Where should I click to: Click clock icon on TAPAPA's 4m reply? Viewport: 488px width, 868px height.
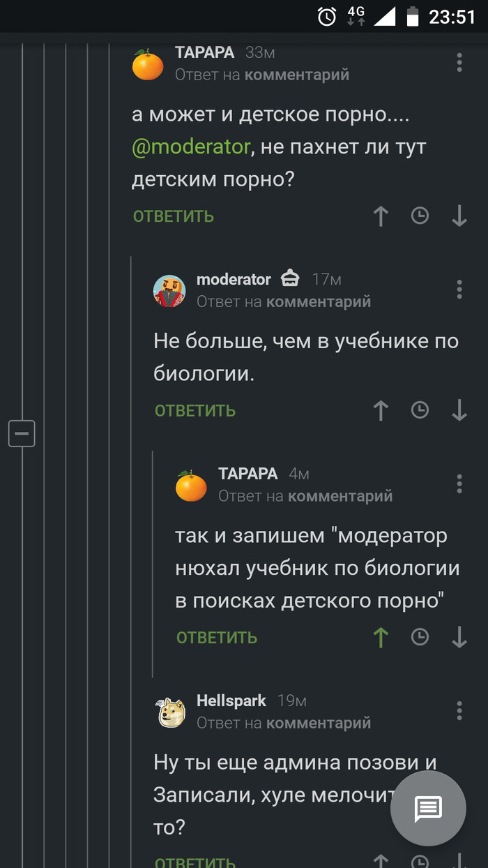[420, 637]
